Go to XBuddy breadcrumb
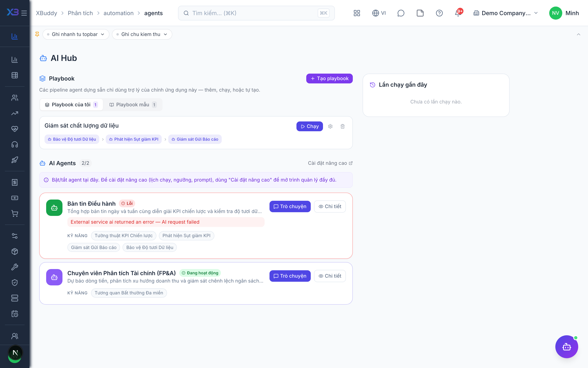The image size is (588, 368). coord(46,13)
